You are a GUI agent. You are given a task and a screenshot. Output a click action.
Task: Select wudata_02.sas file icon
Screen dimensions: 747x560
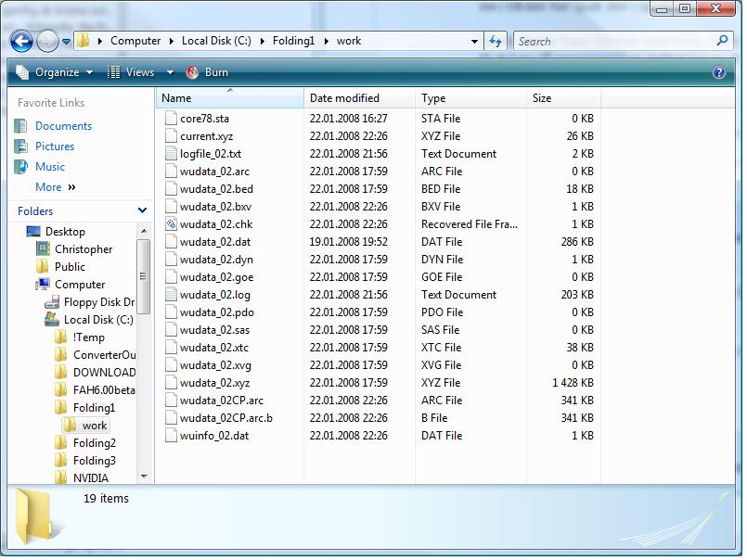171,330
